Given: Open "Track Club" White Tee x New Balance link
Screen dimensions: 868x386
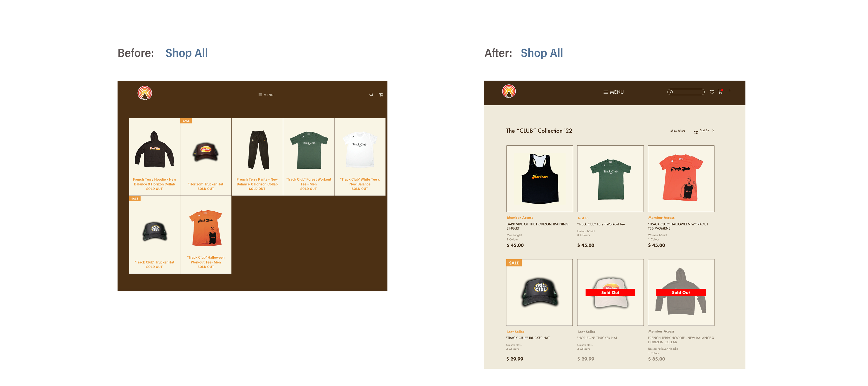Looking at the screenshot, I should tap(360, 182).
